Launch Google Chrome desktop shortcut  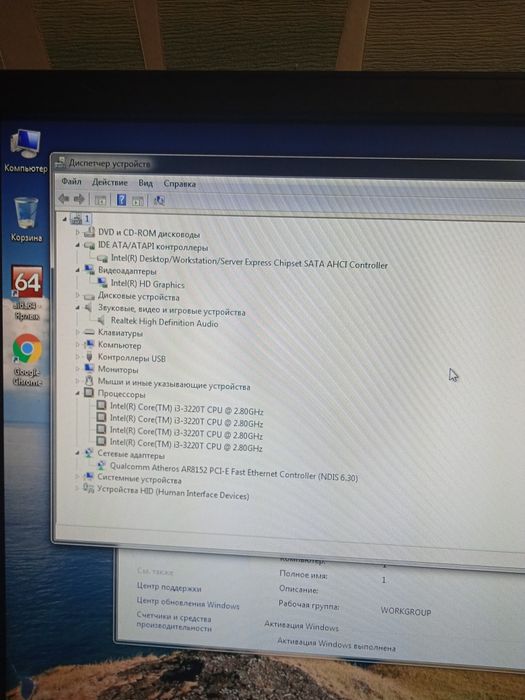pos(27,359)
